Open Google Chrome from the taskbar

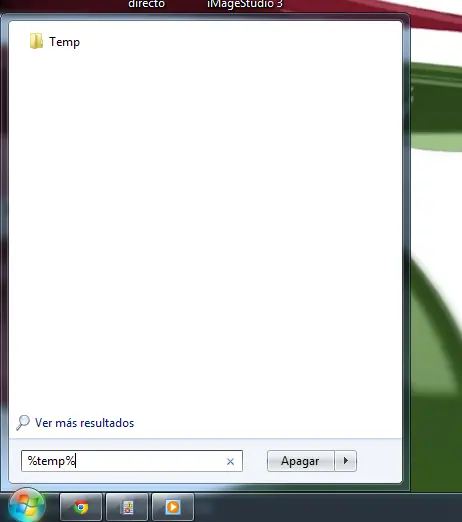pos(81,507)
